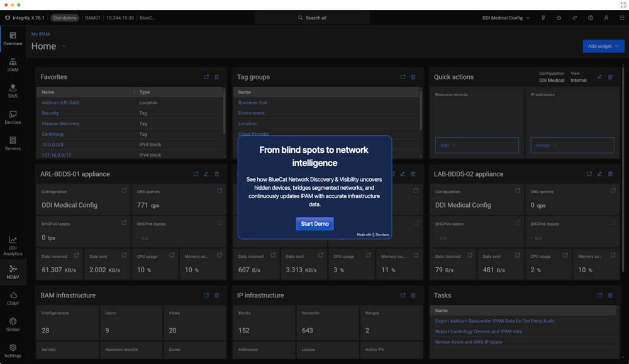Screen dimensions: 629x364
Task: Open the CD&V sidebar section
Action: [13, 299]
